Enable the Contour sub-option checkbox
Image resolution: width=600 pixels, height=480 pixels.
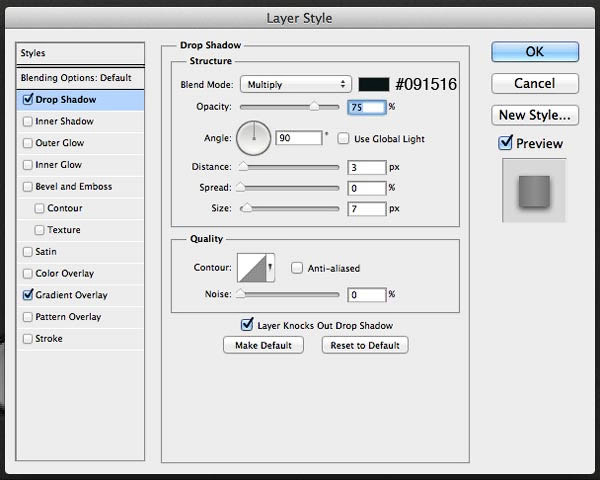(x=39, y=208)
